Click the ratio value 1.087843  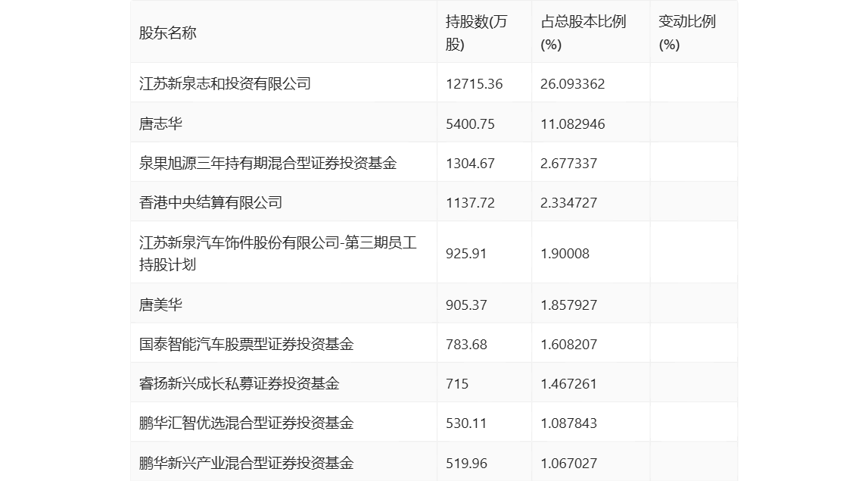click(x=568, y=423)
